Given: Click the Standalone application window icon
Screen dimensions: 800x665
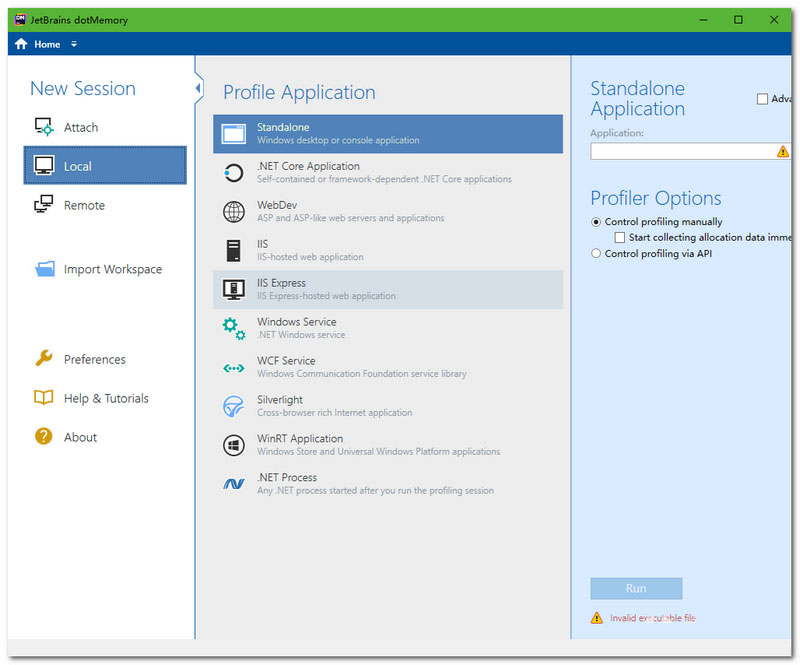Looking at the screenshot, I should click(234, 134).
